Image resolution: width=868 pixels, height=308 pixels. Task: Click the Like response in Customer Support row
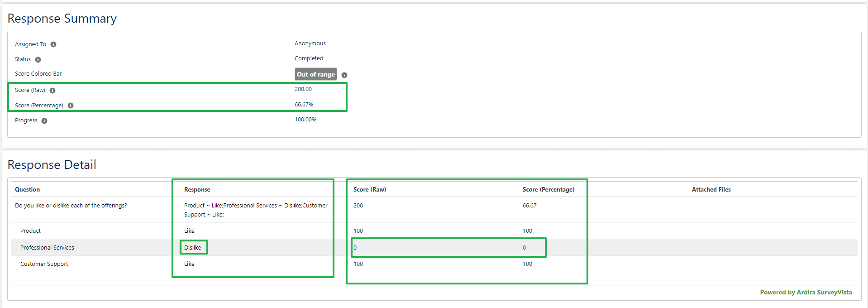[x=189, y=264]
